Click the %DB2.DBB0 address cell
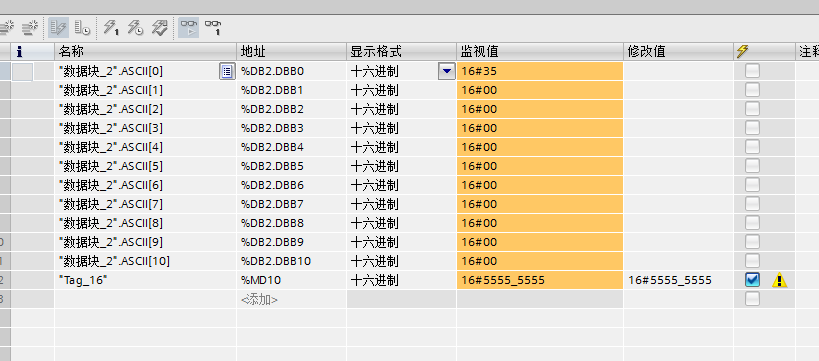 coord(291,71)
